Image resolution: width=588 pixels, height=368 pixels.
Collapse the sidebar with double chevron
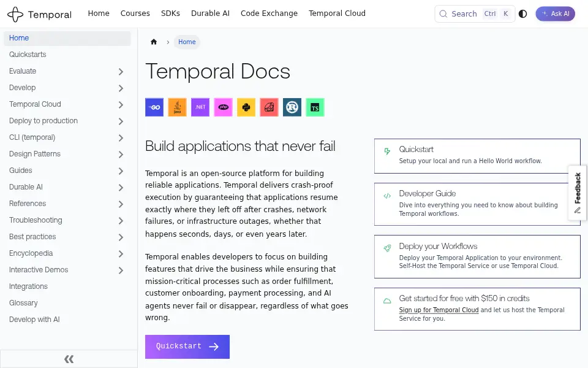[69, 359]
